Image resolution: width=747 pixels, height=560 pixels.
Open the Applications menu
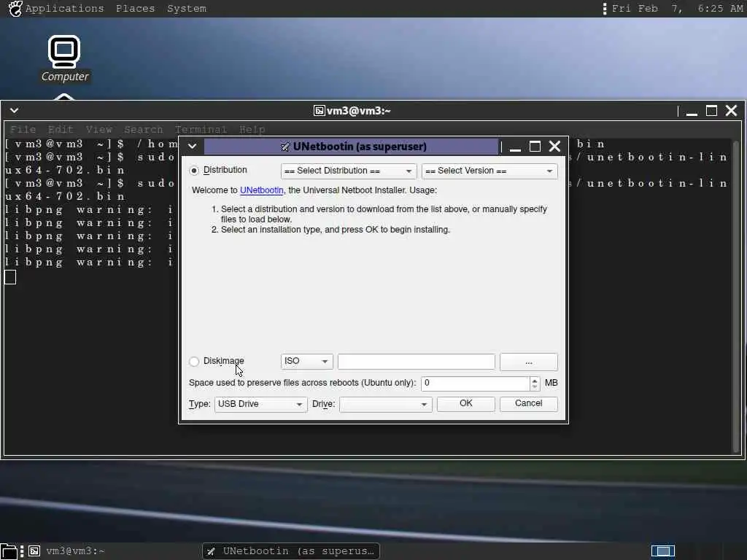click(64, 9)
